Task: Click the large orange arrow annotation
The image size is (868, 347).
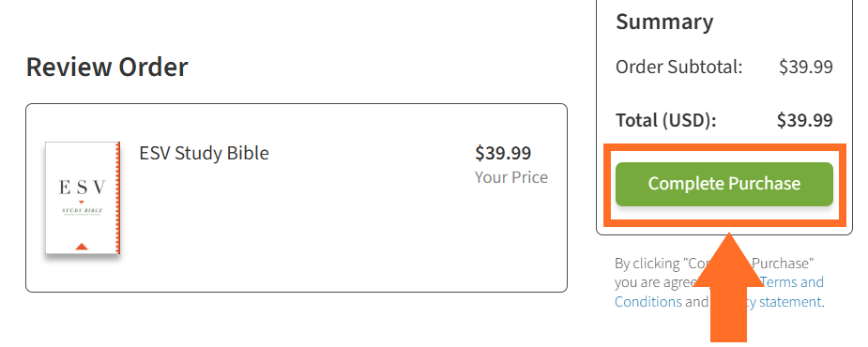Action: click(728, 288)
